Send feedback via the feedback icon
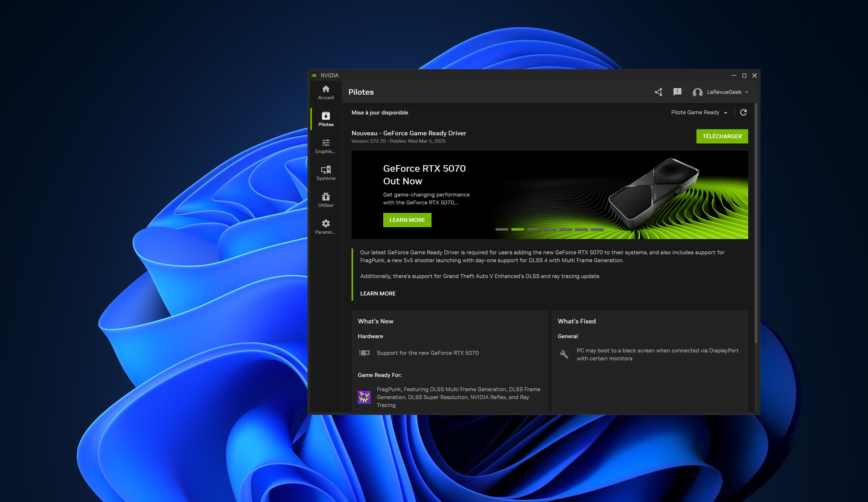The image size is (868, 502). [x=677, y=92]
